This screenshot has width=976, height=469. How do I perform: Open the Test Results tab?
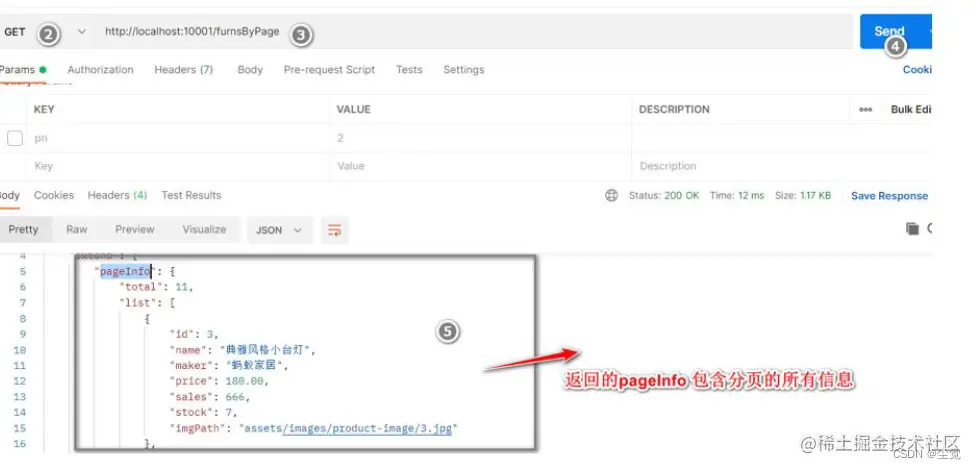pyautogui.click(x=191, y=196)
